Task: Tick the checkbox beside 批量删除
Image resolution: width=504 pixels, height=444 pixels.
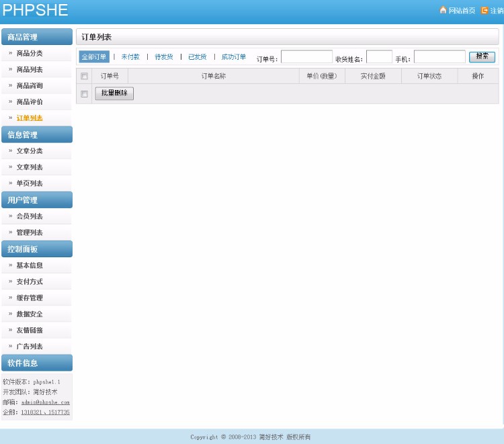Action: 84,94
